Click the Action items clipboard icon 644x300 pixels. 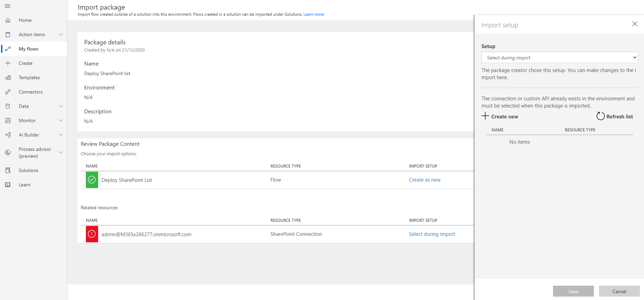tap(8, 34)
